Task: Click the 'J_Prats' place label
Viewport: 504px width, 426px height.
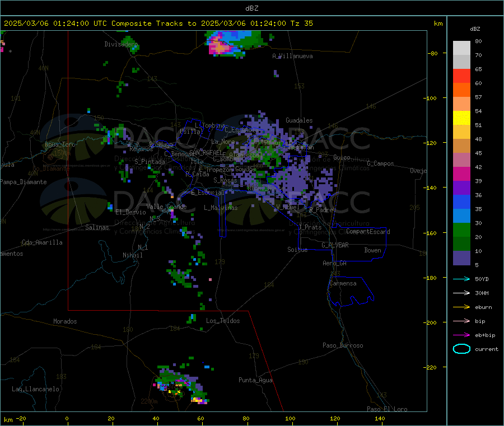Action: point(310,227)
